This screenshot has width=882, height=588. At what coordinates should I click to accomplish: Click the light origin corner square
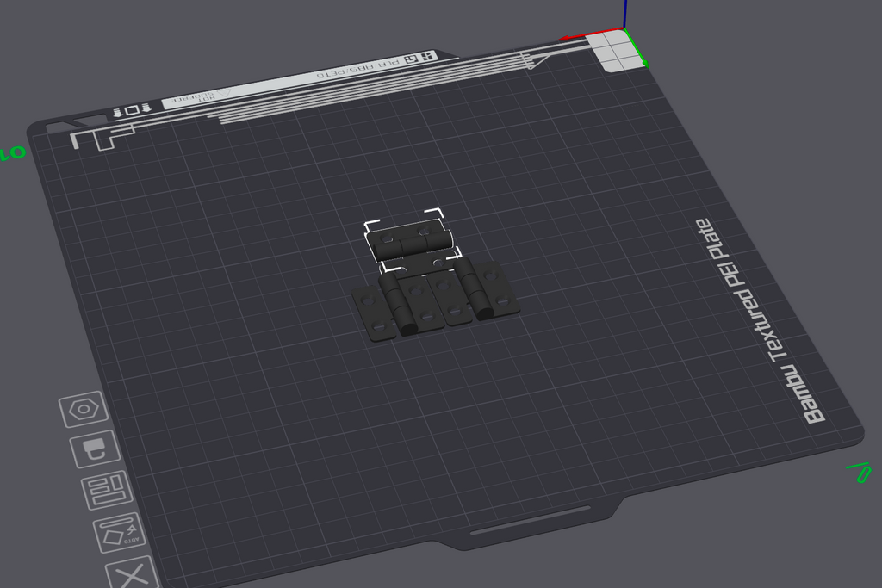(x=621, y=52)
